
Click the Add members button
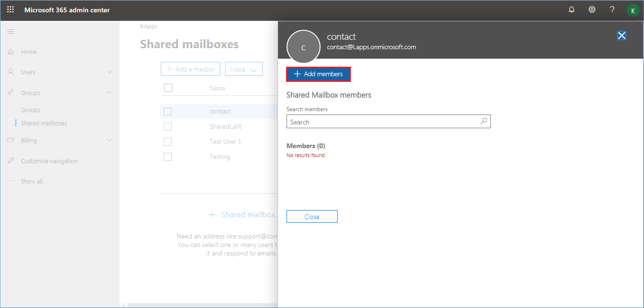coord(318,74)
